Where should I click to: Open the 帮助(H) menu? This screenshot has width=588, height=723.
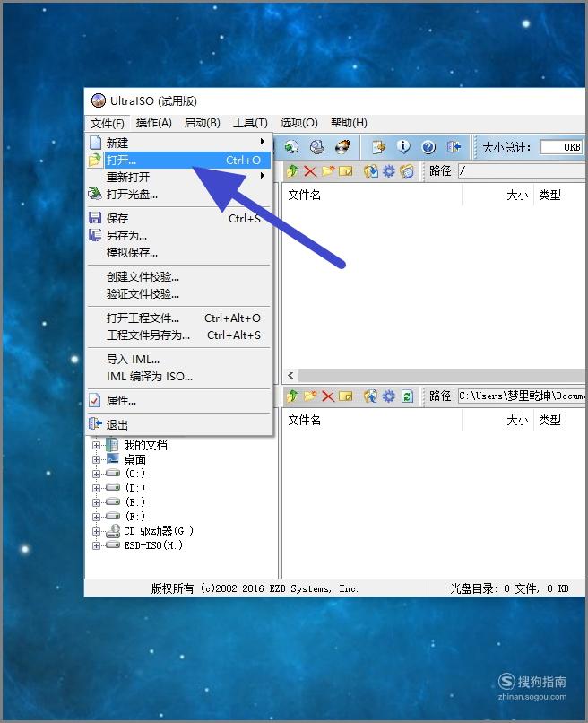point(349,123)
